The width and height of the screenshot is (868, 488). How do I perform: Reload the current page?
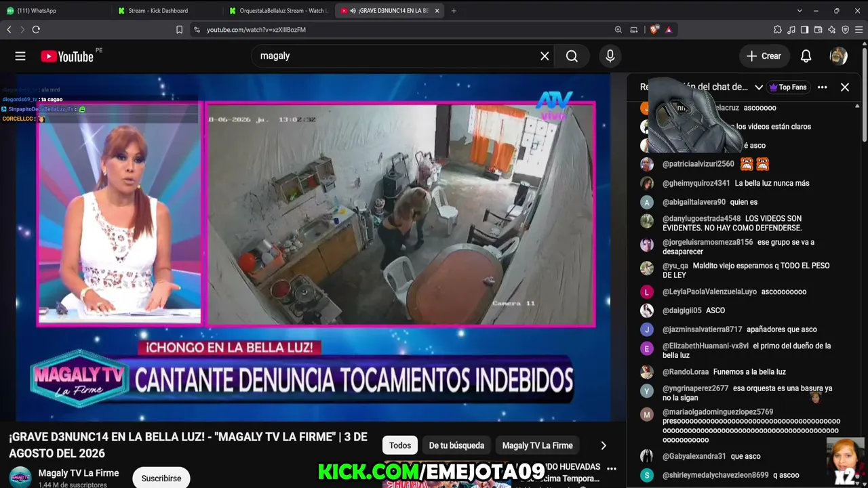(36, 30)
